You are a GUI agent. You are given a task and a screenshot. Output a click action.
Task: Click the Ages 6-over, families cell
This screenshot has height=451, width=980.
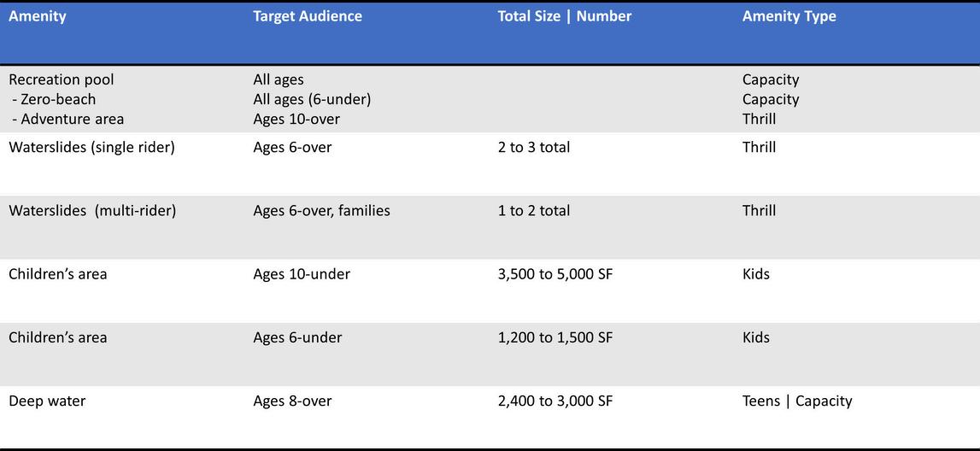321,211
